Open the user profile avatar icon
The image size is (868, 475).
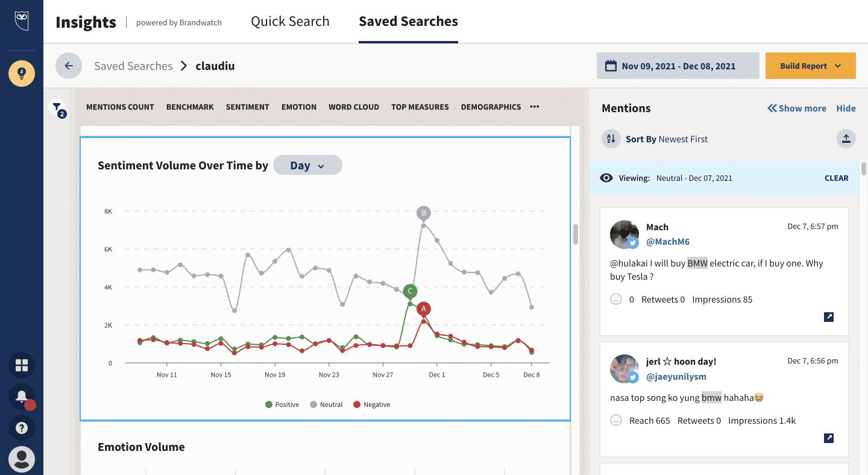(x=22, y=459)
